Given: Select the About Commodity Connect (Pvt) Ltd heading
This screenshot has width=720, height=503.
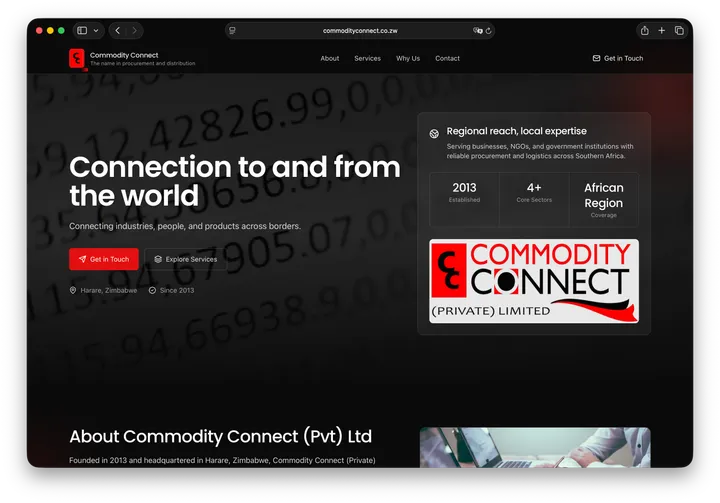Looking at the screenshot, I should 220,436.
